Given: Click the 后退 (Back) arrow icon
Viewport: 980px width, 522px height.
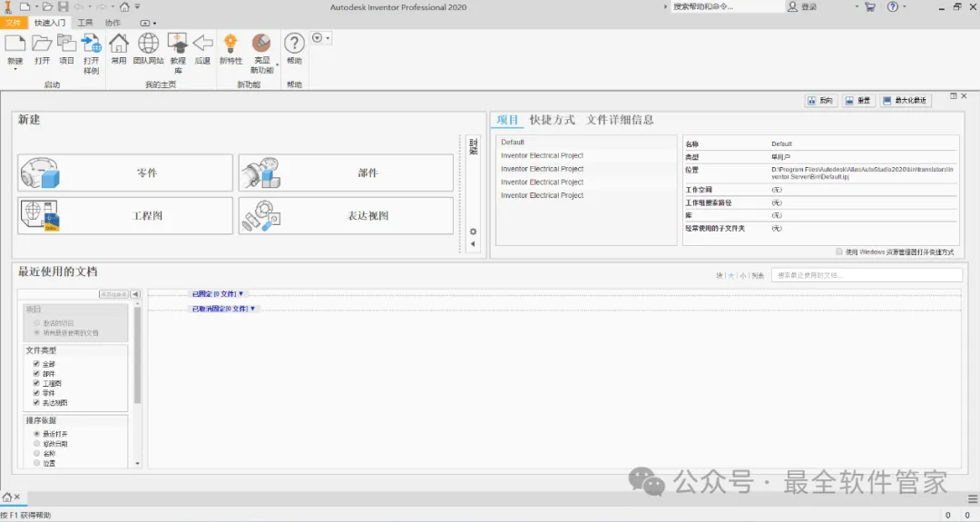Looking at the screenshot, I should click(x=202, y=44).
